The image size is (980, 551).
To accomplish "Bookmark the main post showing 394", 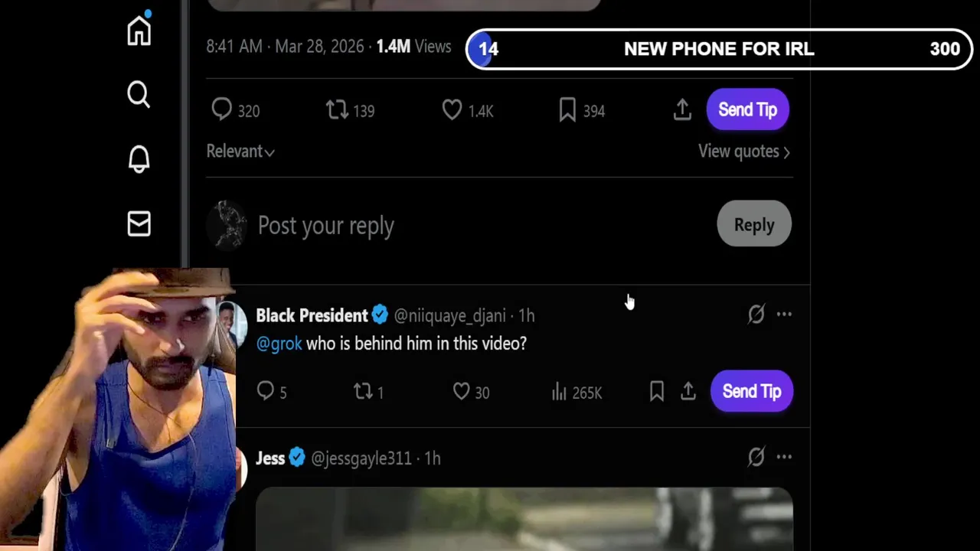I will click(x=582, y=110).
